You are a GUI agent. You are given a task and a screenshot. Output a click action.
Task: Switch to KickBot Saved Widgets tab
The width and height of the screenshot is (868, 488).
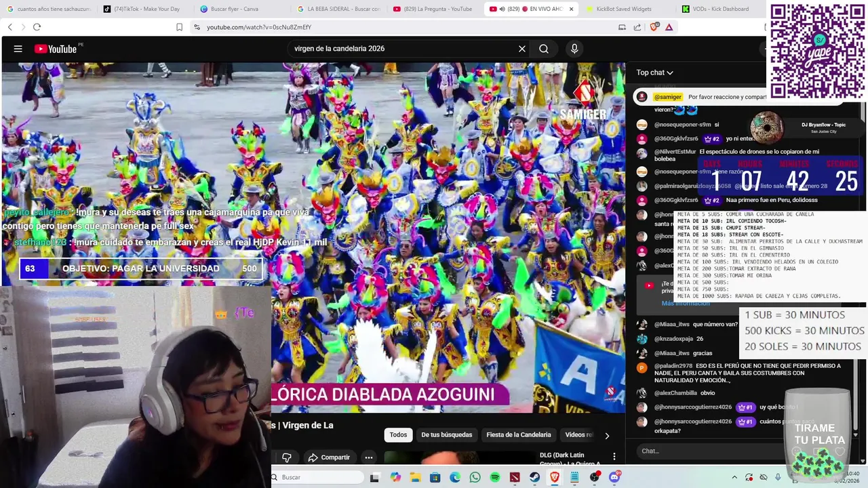pyautogui.click(x=624, y=9)
